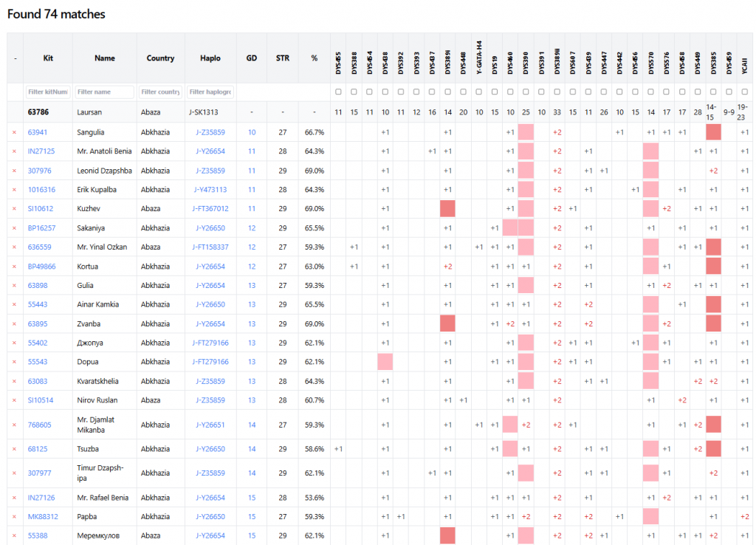Click × next to kit MK88312

pyautogui.click(x=13, y=517)
